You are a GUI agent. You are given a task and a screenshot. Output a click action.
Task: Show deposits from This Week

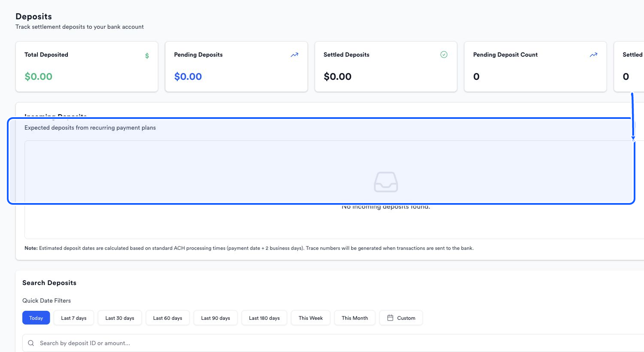point(311,318)
